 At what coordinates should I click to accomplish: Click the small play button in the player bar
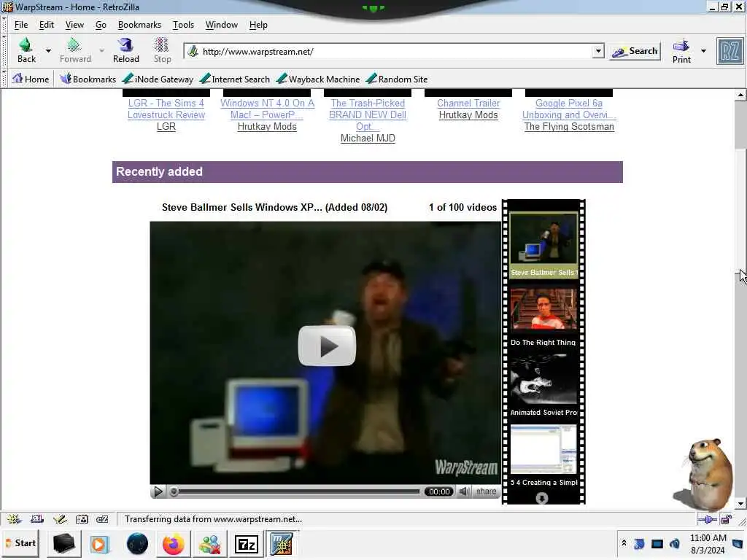158,491
